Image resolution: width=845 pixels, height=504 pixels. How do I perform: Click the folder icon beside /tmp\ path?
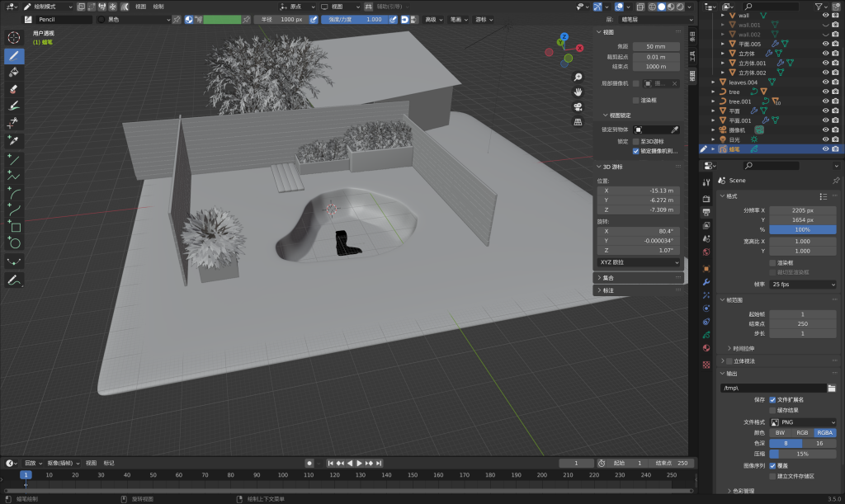[x=831, y=388]
